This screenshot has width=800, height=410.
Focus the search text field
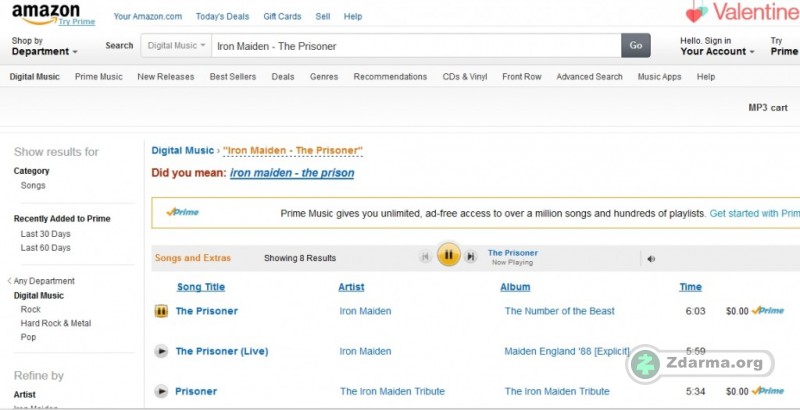point(416,46)
